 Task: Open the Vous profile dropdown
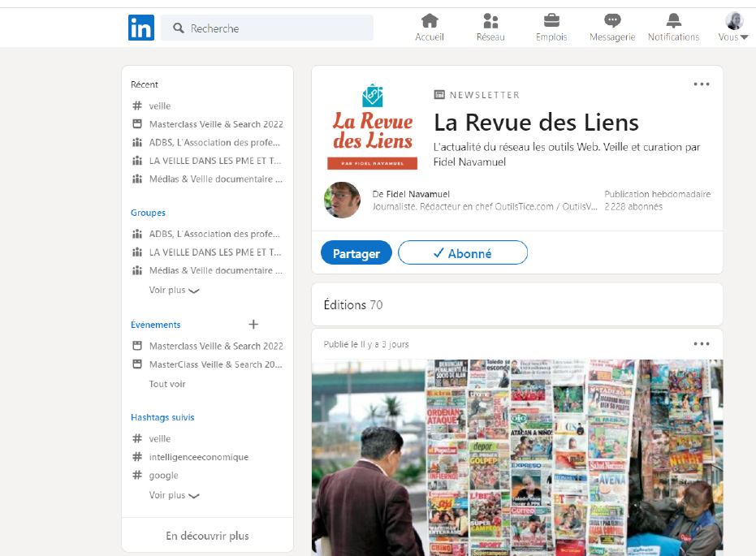[733, 28]
